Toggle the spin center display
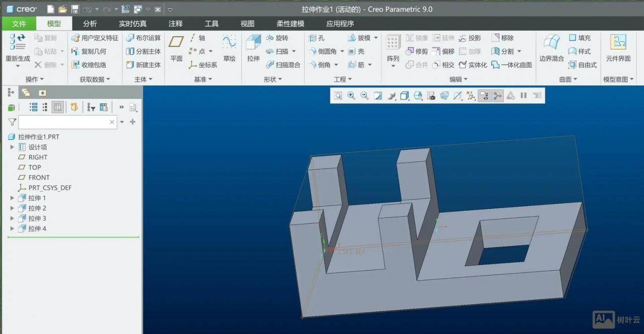The width and height of the screenshot is (644, 334). 498,96
